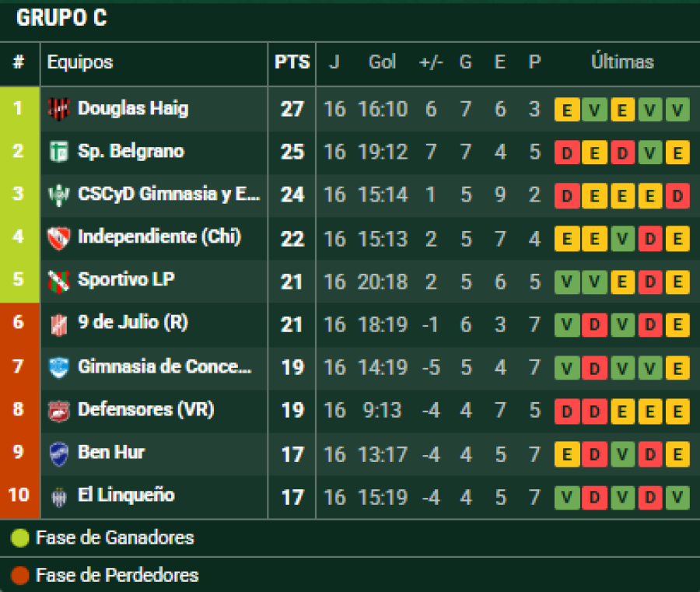Click the Defensores (VR) team crest
The height and width of the screenshot is (592, 700).
58,410
